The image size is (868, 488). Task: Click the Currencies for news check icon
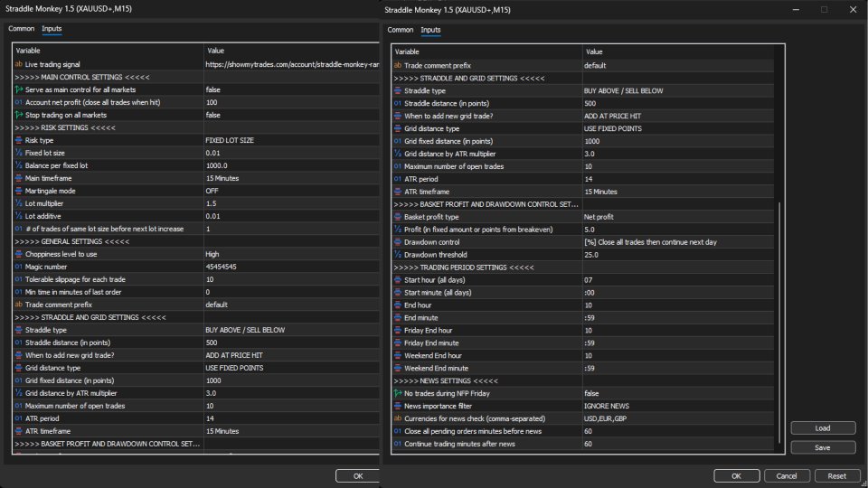point(398,418)
